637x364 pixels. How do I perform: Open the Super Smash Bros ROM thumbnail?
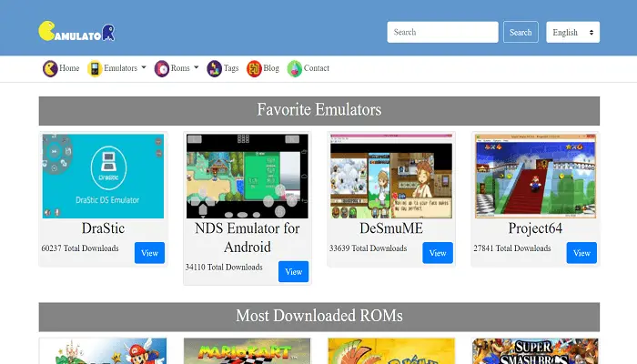pyautogui.click(x=535, y=351)
